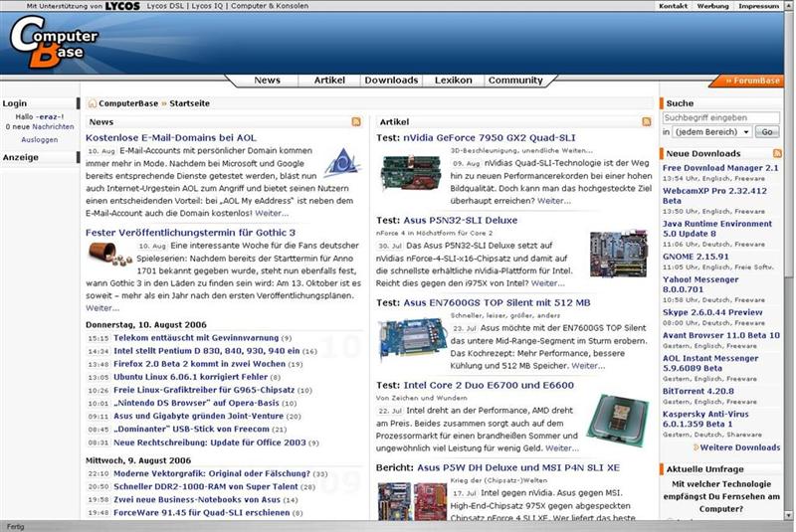
Task: Open GNOME 2.15.91 download
Action: tap(695, 257)
